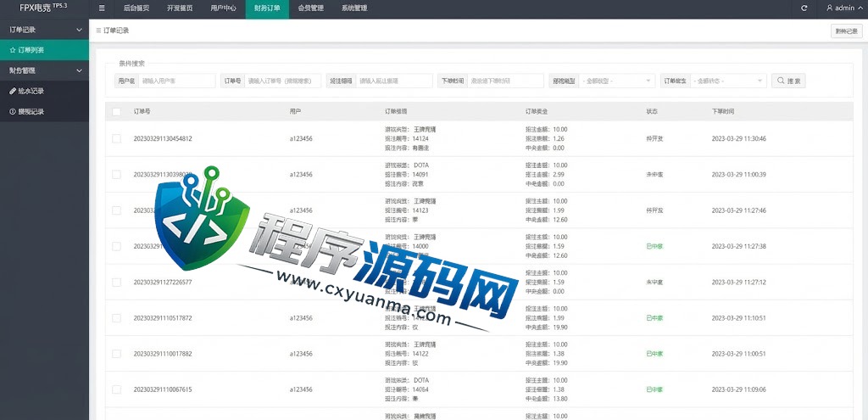The image size is (868, 420).
Task: Click the ticket icon of the first 财务管理 sub-item
Action: pyautogui.click(x=12, y=91)
